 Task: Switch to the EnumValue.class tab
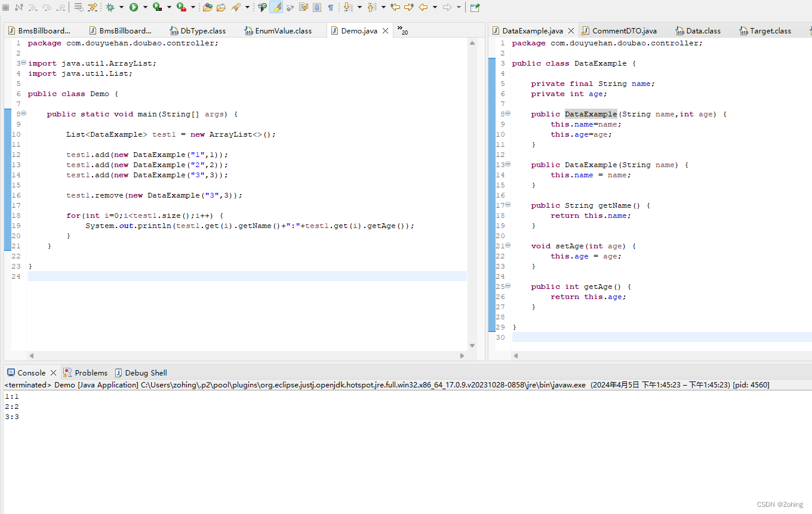278,31
